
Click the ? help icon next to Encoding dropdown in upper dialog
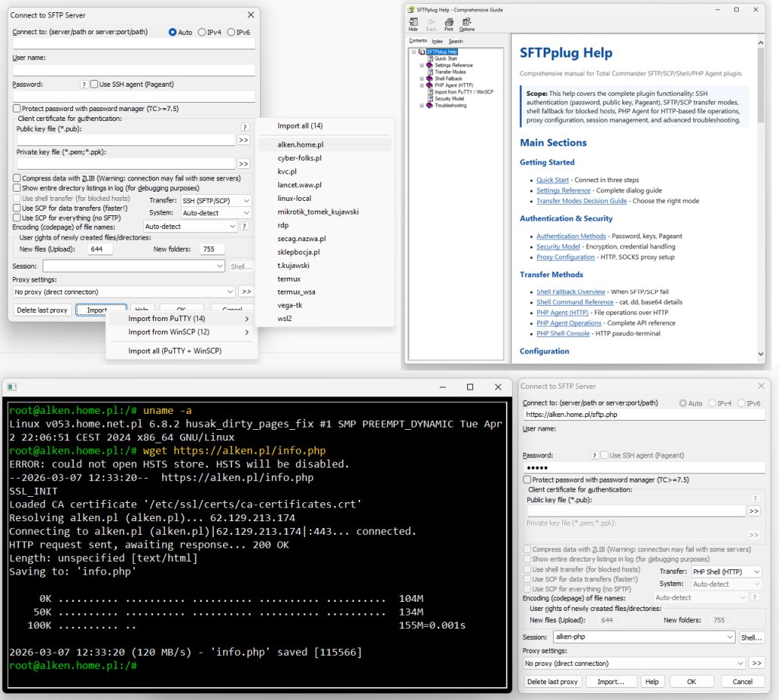click(244, 227)
